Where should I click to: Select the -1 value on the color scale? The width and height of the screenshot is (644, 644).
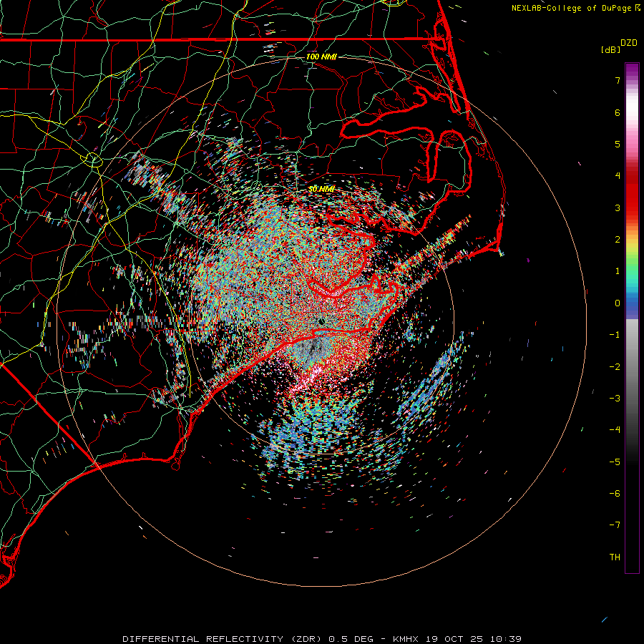tap(615, 335)
